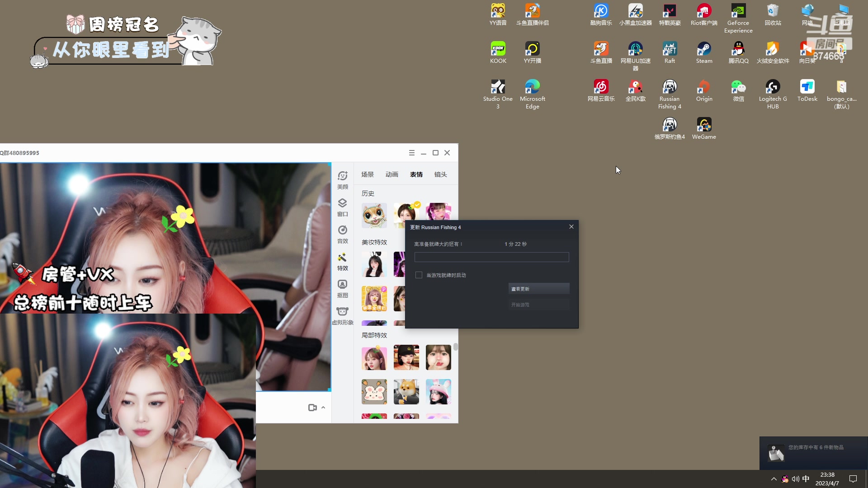Open 俄罗斯钓鱼4 desktop icon
The image size is (868, 488).
coord(670,128)
